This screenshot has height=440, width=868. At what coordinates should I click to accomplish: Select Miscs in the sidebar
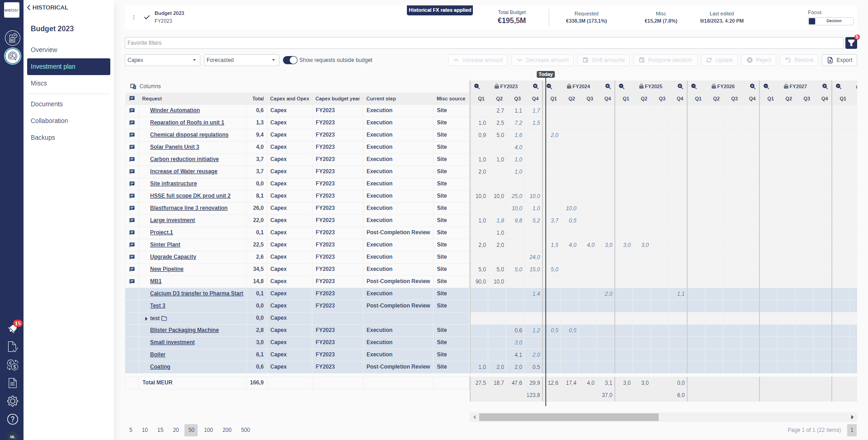39,83
